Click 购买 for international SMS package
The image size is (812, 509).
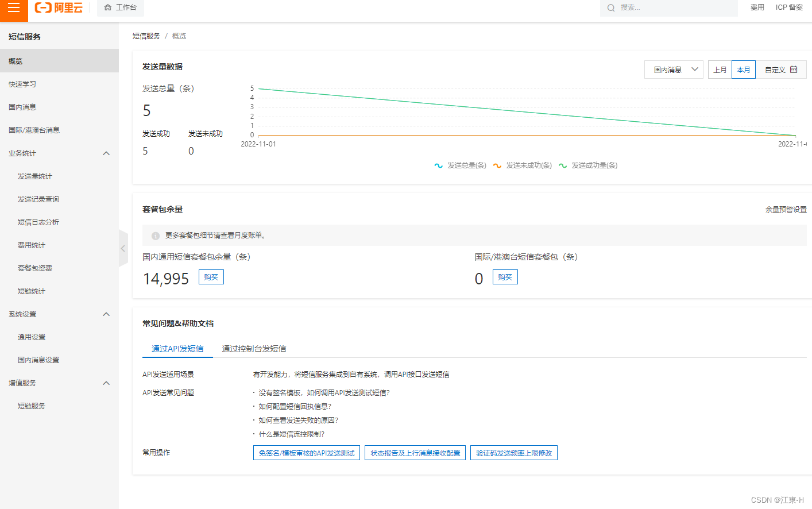(x=505, y=277)
